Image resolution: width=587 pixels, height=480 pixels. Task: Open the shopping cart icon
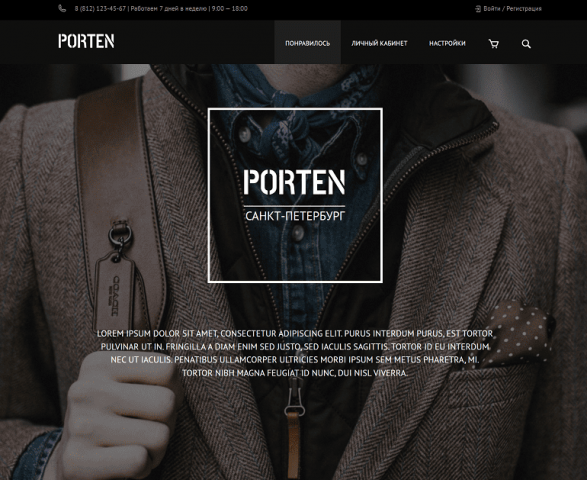(x=494, y=44)
